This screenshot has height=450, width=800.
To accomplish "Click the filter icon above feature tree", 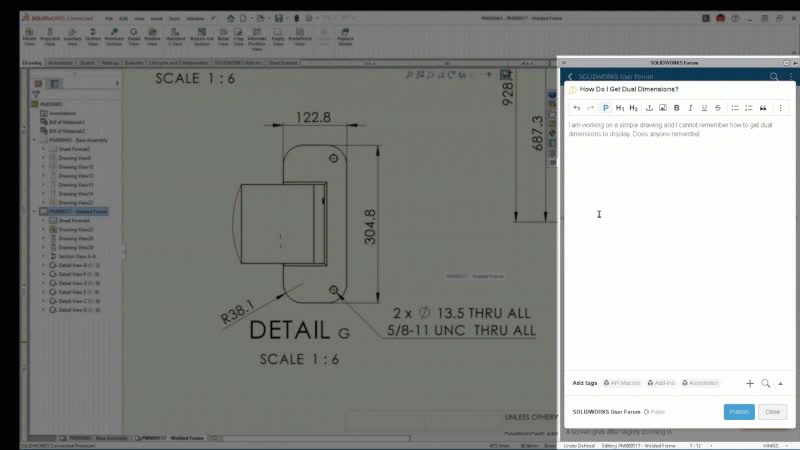I will [36, 94].
